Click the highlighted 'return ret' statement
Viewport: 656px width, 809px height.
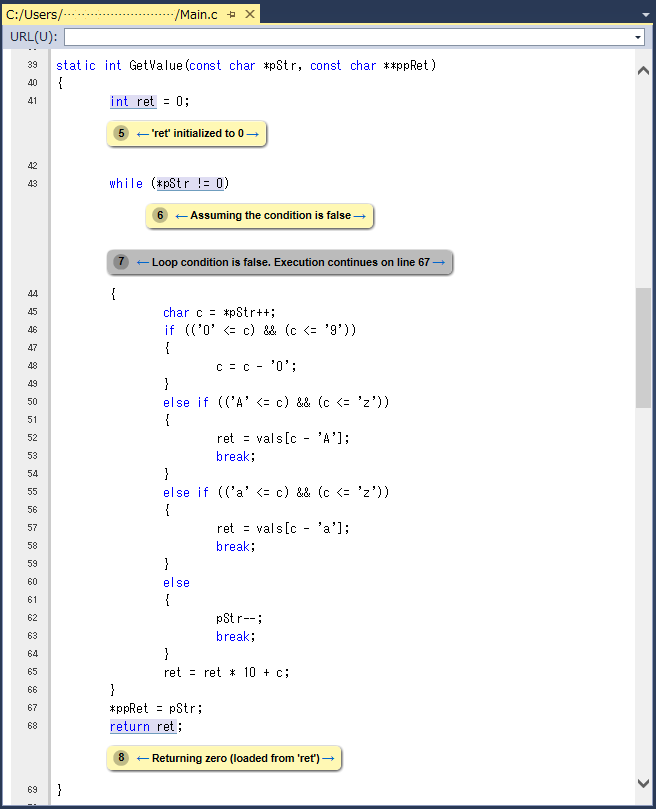pyautogui.click(x=144, y=726)
